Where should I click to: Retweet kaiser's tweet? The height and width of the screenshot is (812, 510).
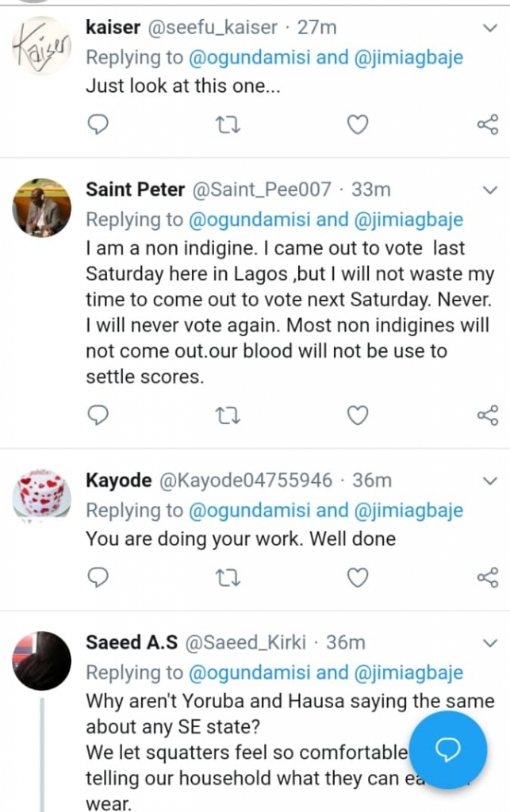point(228,124)
